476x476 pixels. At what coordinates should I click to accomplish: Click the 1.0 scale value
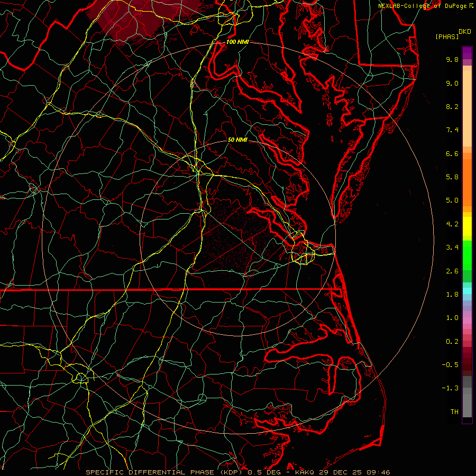[x=452, y=318]
